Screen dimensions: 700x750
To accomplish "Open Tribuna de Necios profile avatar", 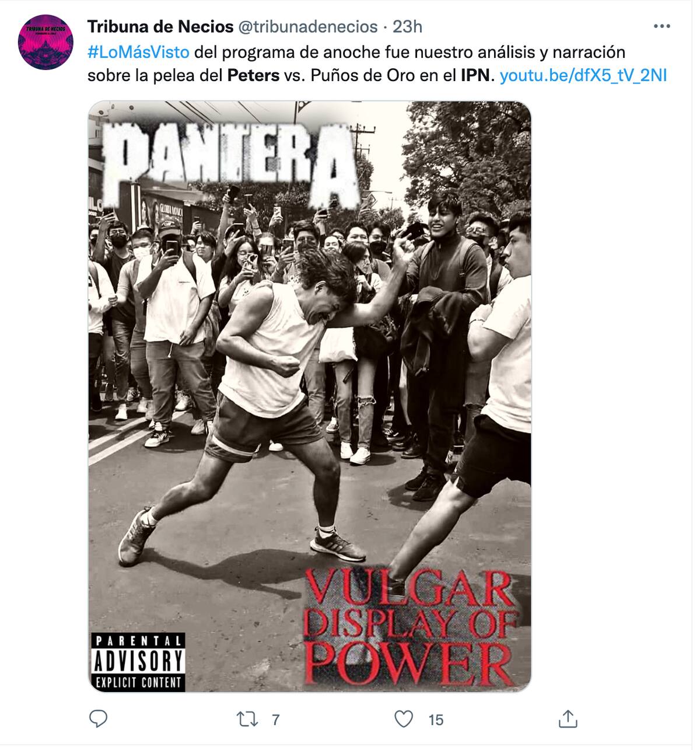I will tap(45, 43).
